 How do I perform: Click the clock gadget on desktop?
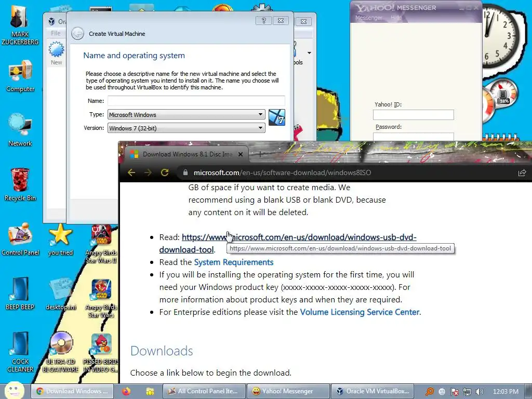(499, 35)
